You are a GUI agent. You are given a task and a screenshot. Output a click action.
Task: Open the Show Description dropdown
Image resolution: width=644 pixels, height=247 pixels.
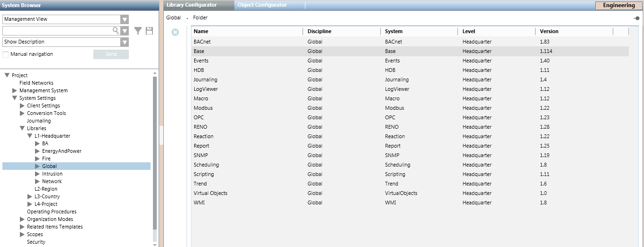tap(125, 42)
